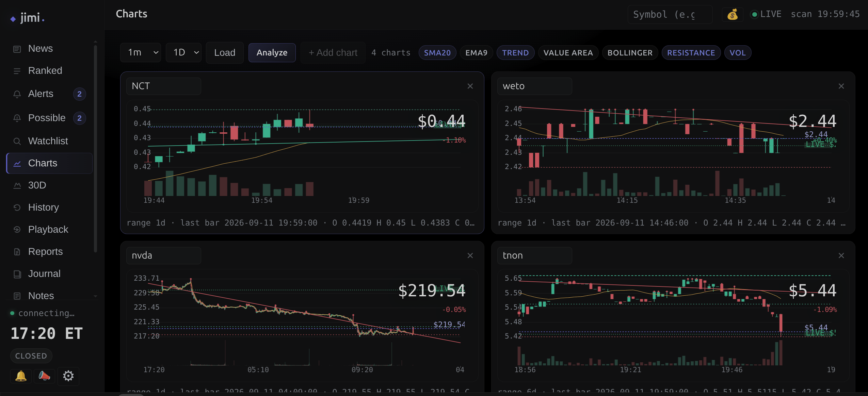Screen dimensions: 868x396
Task: Open settings gear icon
Action: (x=68, y=376)
